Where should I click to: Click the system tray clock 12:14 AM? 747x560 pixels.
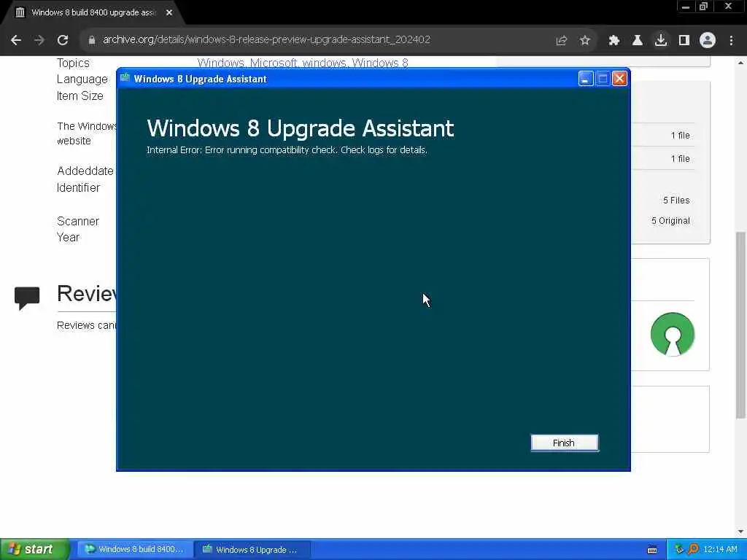tap(720, 550)
